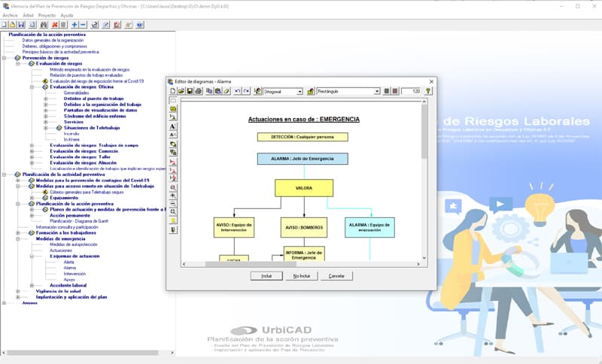The image size is (602, 364).
Task: Click New diagram icon in diagram editor
Action: click(x=173, y=91)
